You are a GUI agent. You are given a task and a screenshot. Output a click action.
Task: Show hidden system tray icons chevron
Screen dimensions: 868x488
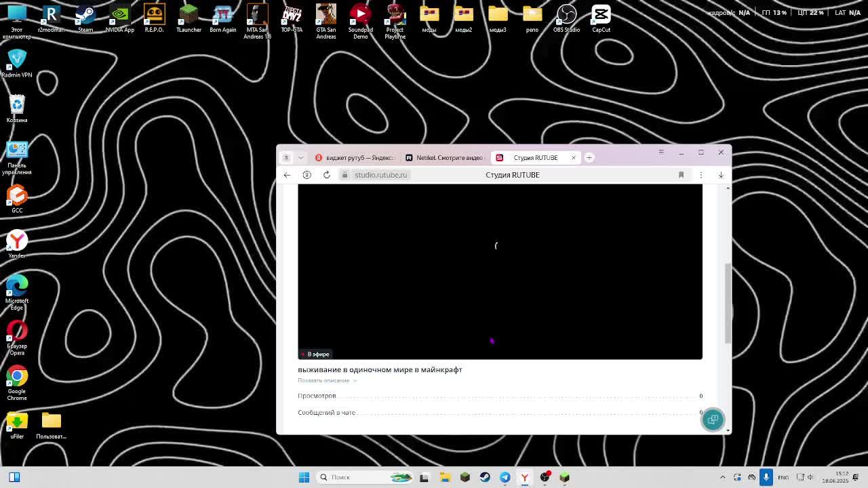pos(722,477)
